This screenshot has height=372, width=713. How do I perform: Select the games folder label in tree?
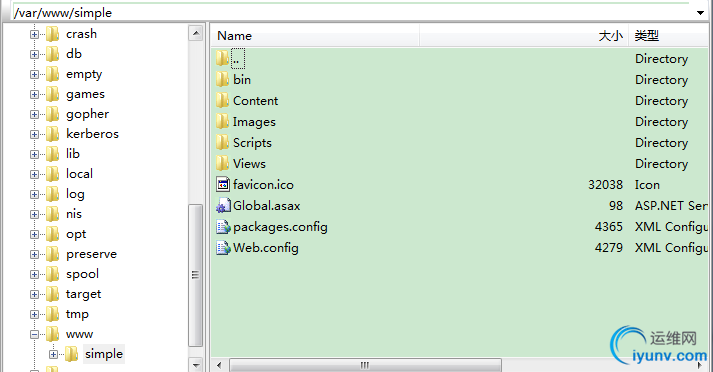point(85,94)
